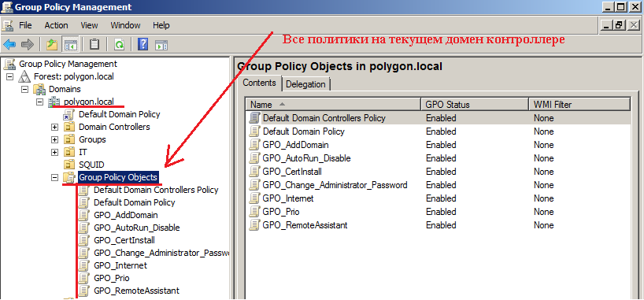Click Enabled status of GPO_Prio row
The width and height of the screenshot is (644, 300).
coord(441,212)
